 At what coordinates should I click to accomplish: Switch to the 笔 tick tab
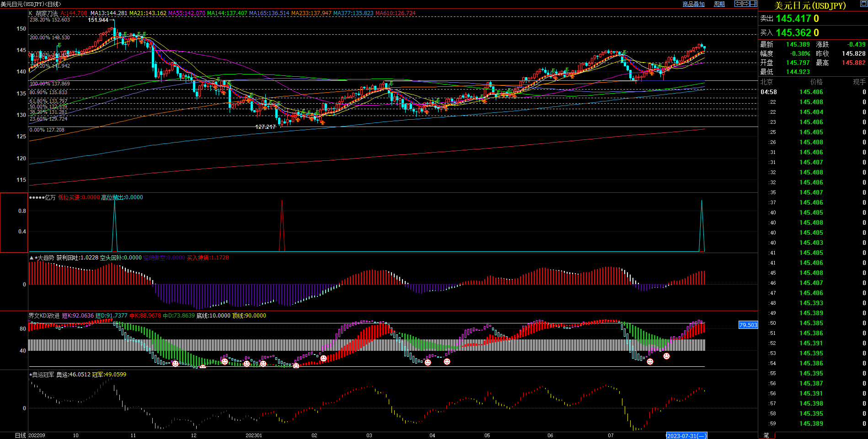[x=766, y=435]
